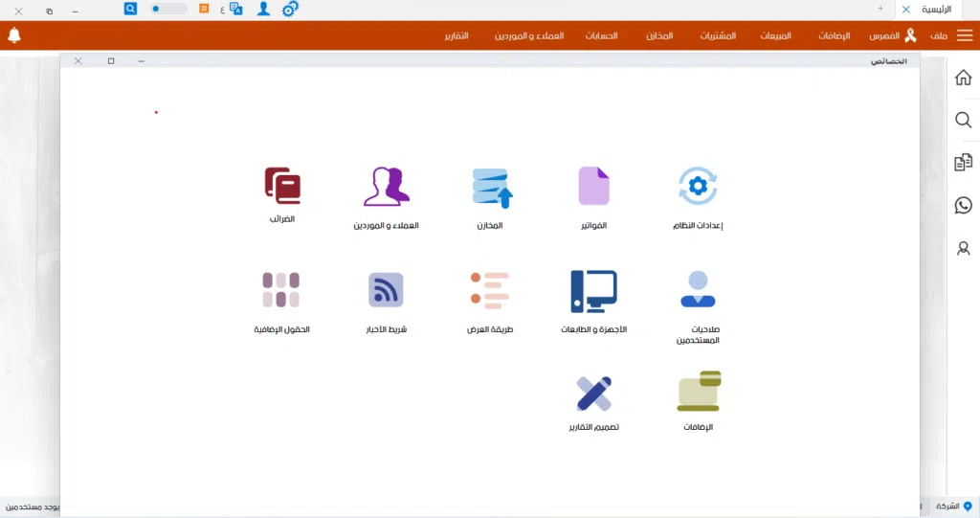Image resolution: width=980 pixels, height=518 pixels.
Task: Click the notification bell icon
Action: point(14,35)
